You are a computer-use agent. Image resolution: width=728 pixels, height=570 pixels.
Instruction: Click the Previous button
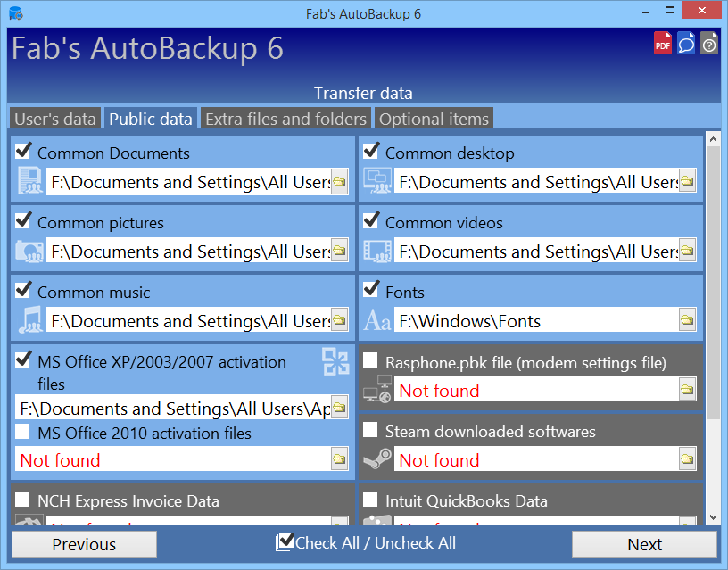84,544
